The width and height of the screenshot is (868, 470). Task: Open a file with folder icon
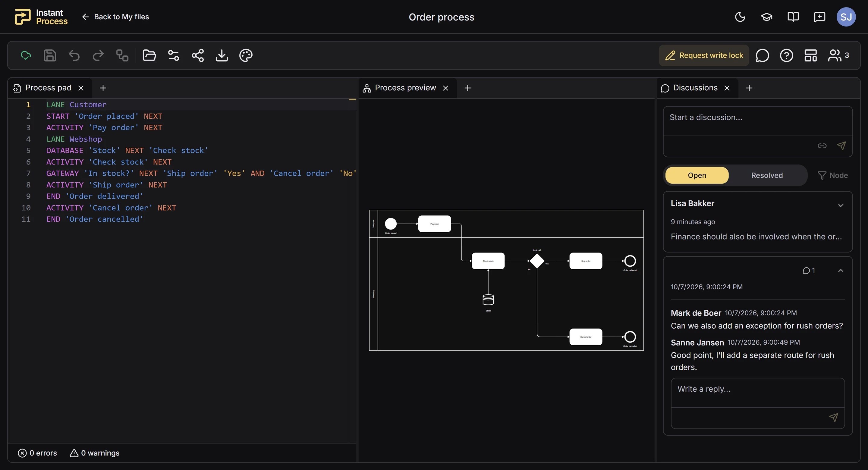149,55
